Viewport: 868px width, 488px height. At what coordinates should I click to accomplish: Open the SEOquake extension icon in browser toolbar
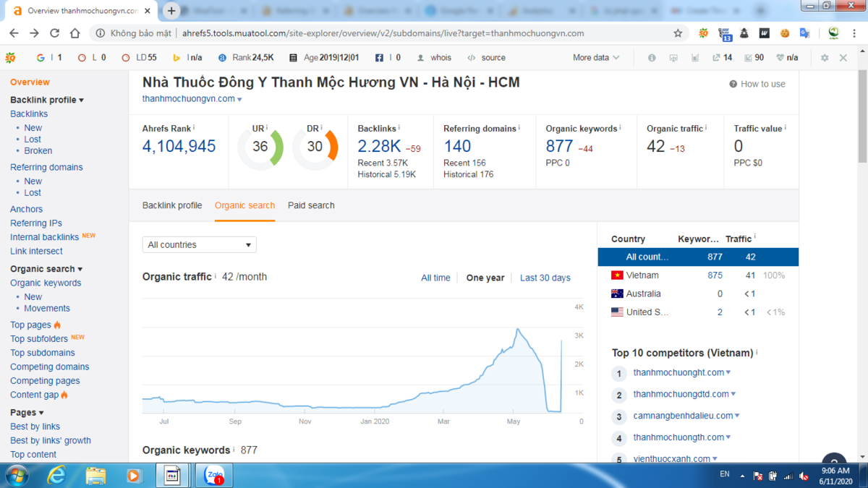pyautogui.click(x=703, y=33)
